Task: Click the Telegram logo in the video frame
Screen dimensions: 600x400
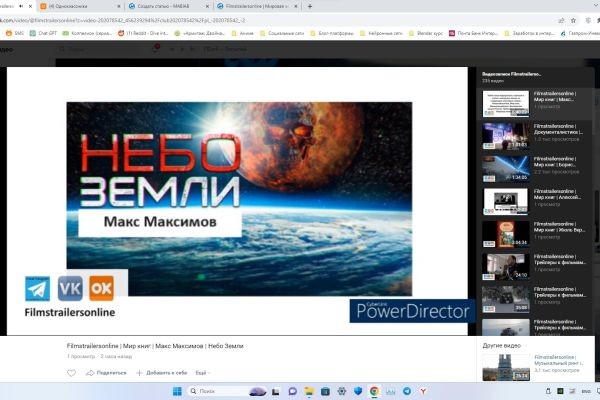Action: [37, 289]
